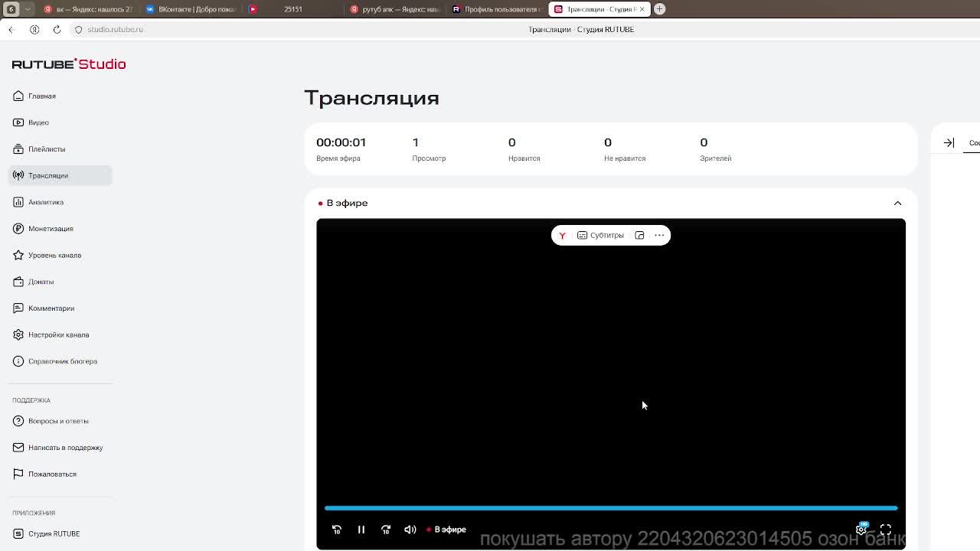Expand the tab list dropdown arrow

coord(28,9)
